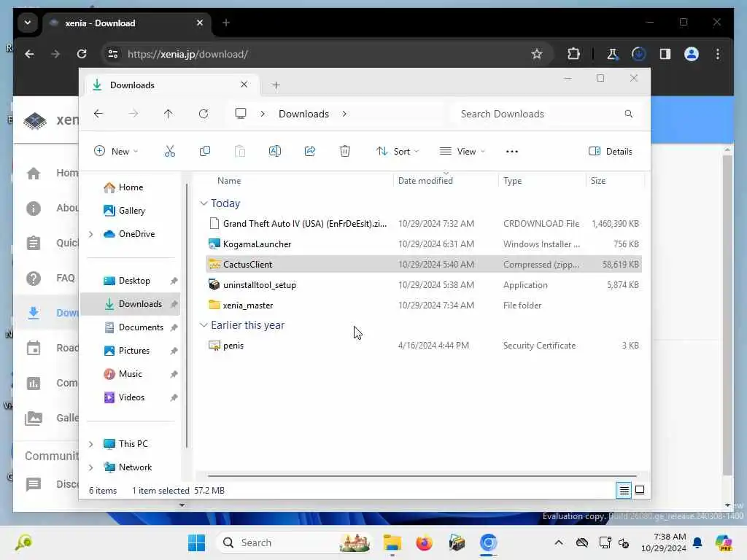Collapse the Earlier this year group
This screenshot has width=747, height=560.
[204, 325]
